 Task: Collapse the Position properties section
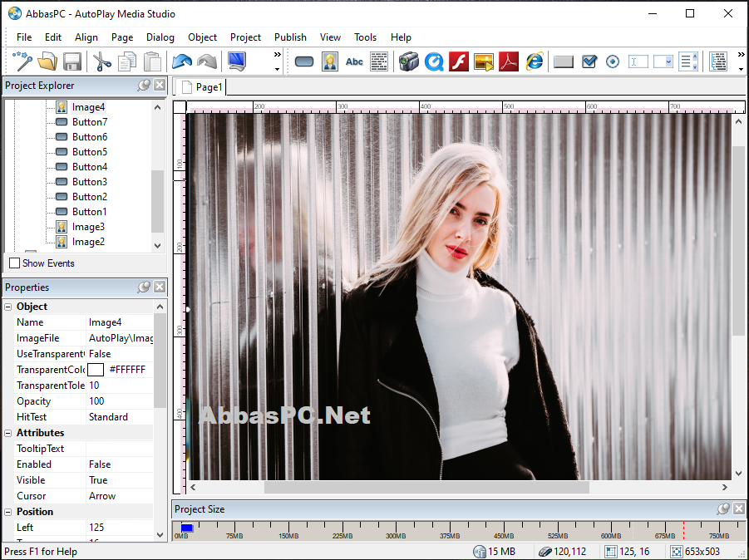(8, 512)
